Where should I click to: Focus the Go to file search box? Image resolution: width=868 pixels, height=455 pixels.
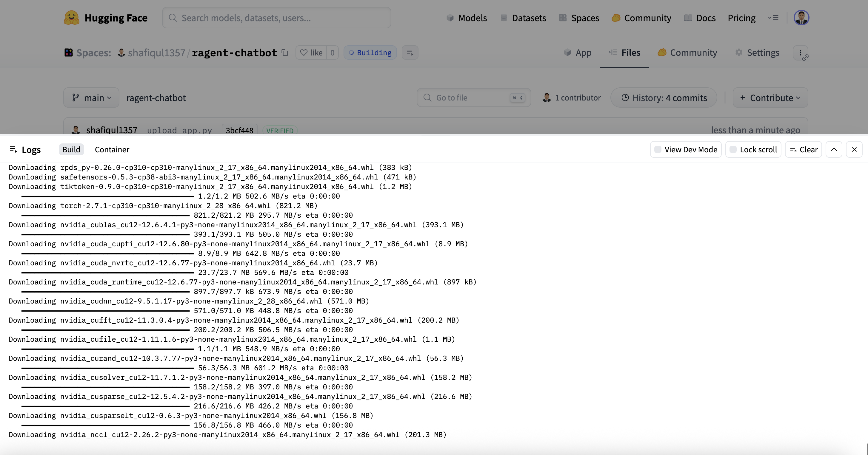[474, 97]
